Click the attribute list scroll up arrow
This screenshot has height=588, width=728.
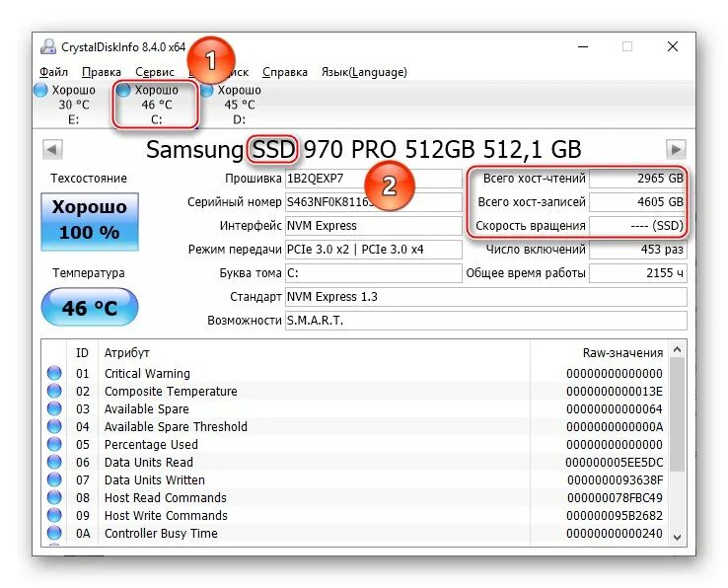point(677,349)
